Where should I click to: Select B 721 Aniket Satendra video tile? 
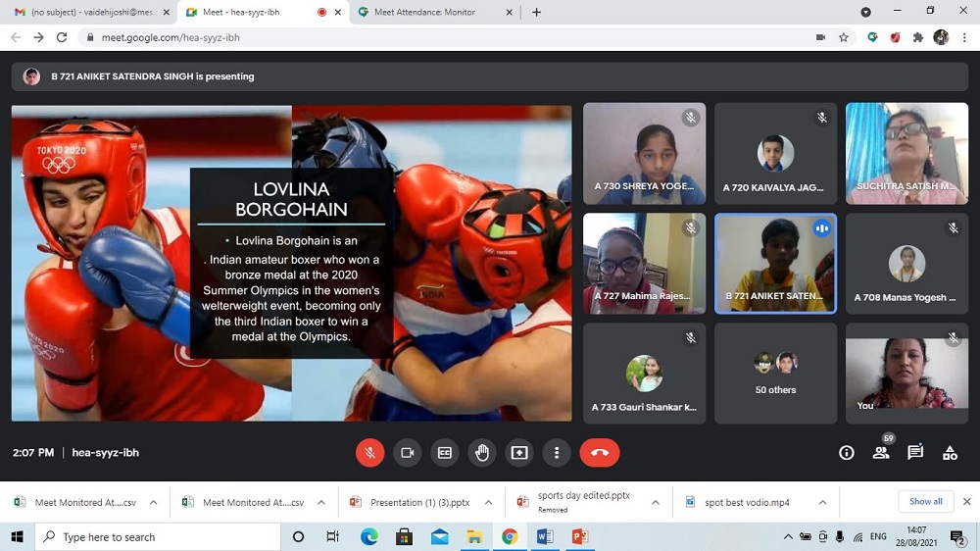pos(775,264)
